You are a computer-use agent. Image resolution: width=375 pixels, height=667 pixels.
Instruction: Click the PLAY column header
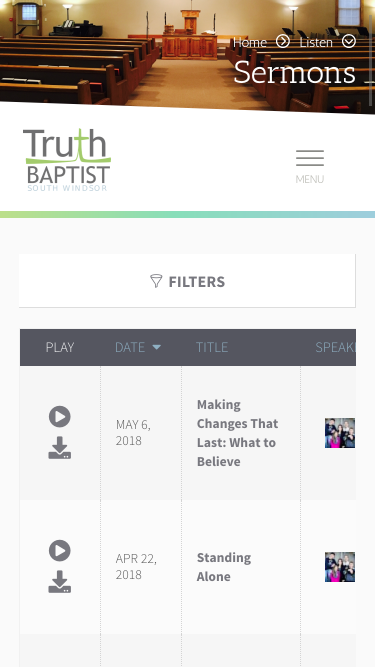[60, 347]
